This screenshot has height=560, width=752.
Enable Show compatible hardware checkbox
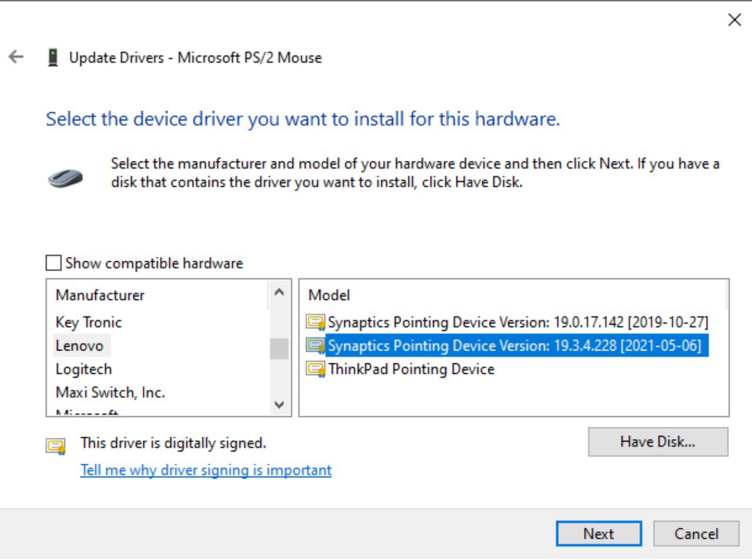(53, 263)
